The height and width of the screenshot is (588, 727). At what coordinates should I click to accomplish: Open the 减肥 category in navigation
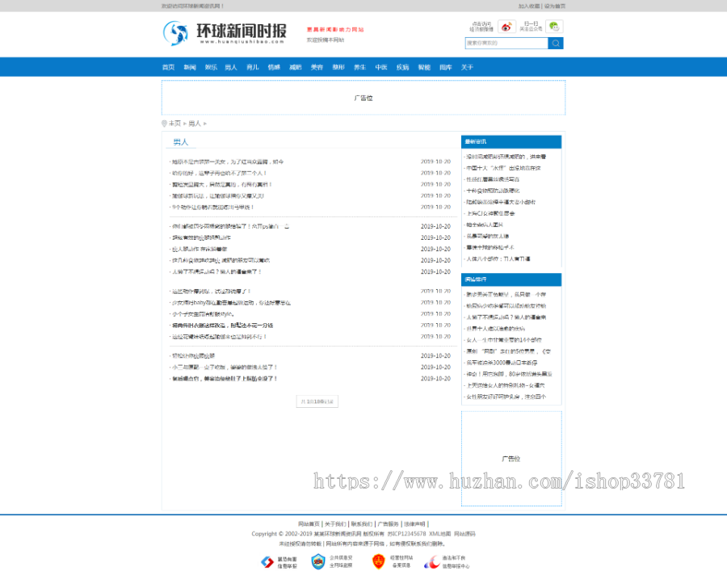[x=295, y=68]
